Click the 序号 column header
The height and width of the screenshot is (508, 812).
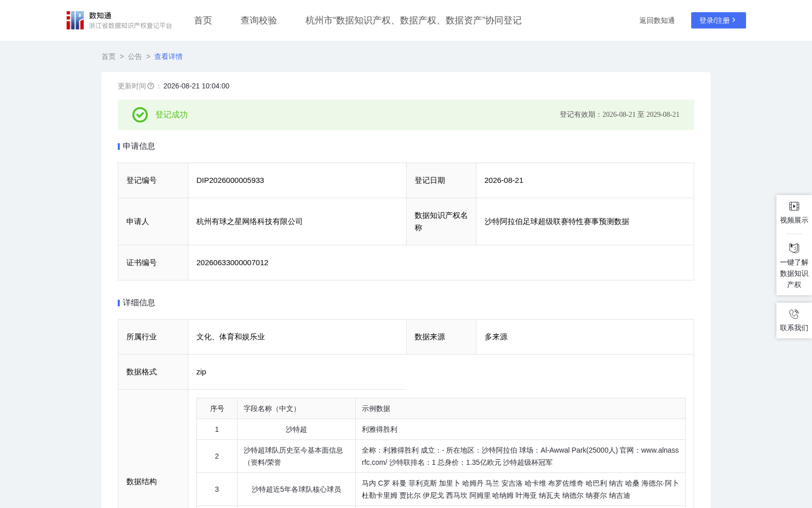coord(217,408)
